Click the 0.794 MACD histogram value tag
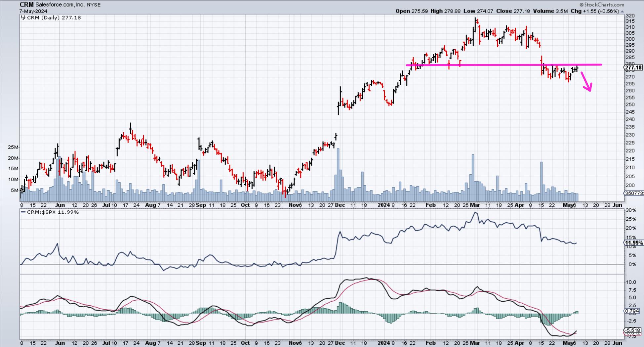The width and height of the screenshot is (644, 347). pyautogui.click(x=632, y=311)
